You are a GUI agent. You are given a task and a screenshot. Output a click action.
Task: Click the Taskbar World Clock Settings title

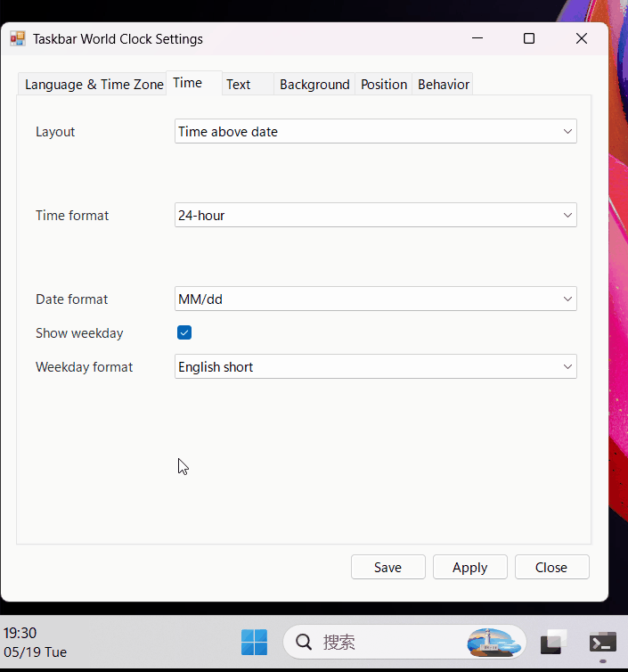118,39
